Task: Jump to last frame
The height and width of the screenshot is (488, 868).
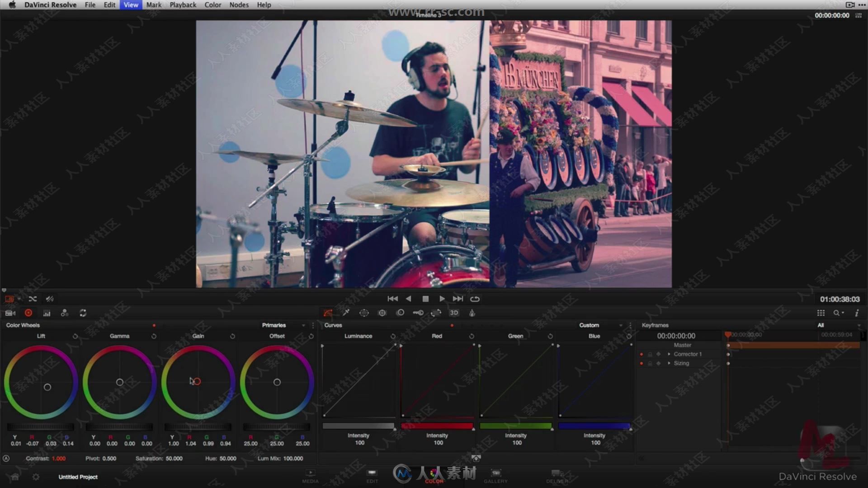Action: click(x=458, y=299)
